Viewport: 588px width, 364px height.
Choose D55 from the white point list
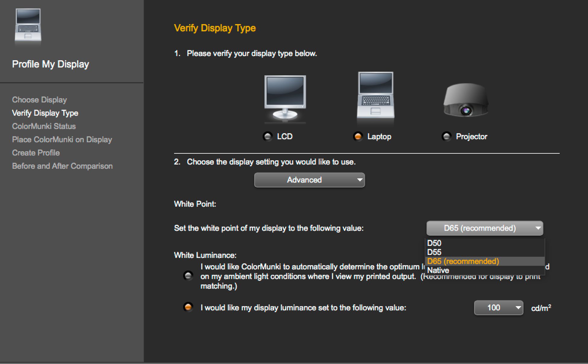click(x=434, y=252)
